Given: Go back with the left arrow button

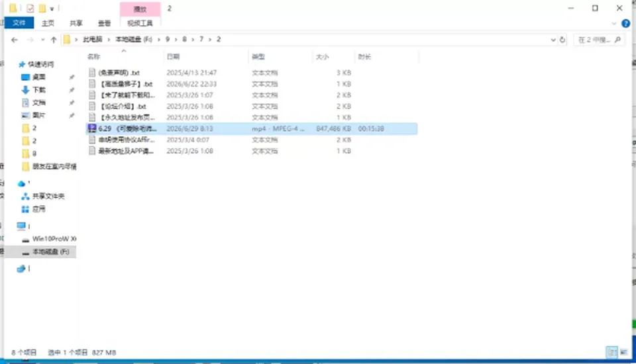Looking at the screenshot, I should point(15,40).
